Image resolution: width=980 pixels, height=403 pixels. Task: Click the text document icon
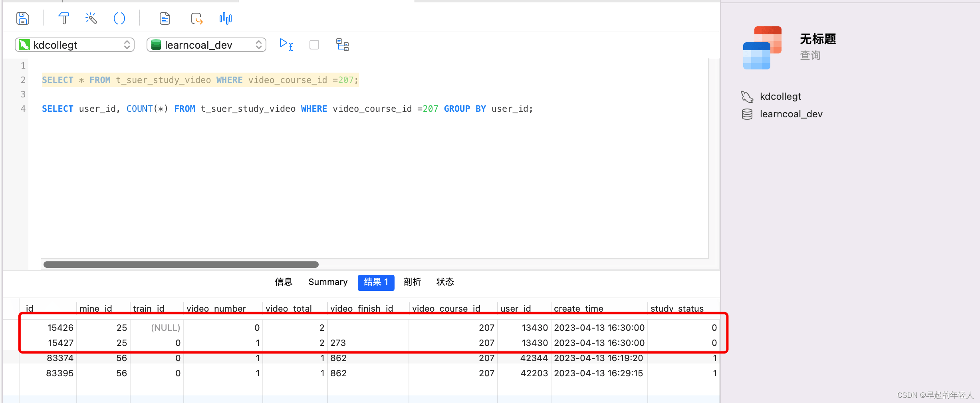(165, 18)
